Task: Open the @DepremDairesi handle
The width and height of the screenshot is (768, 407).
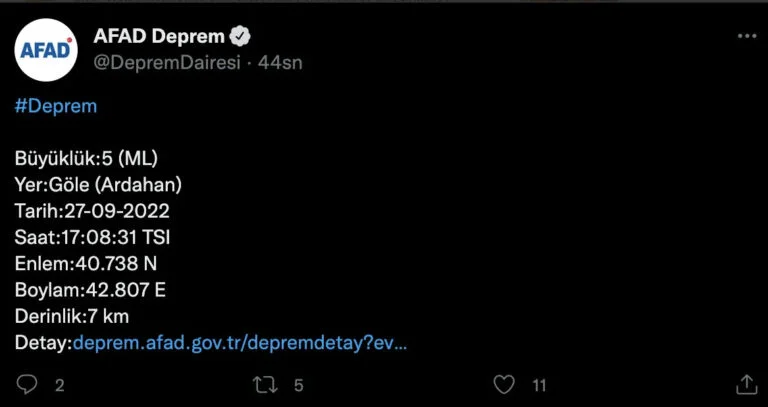Action: point(170,62)
